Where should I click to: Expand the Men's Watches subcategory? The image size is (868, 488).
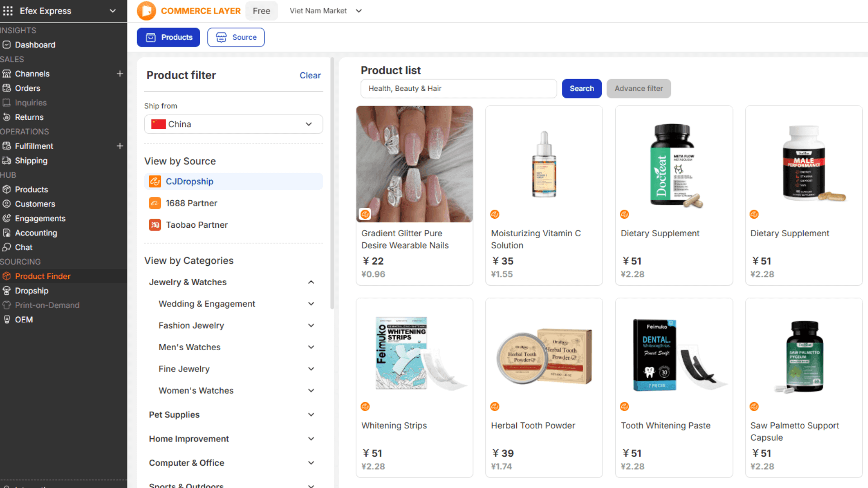311,347
